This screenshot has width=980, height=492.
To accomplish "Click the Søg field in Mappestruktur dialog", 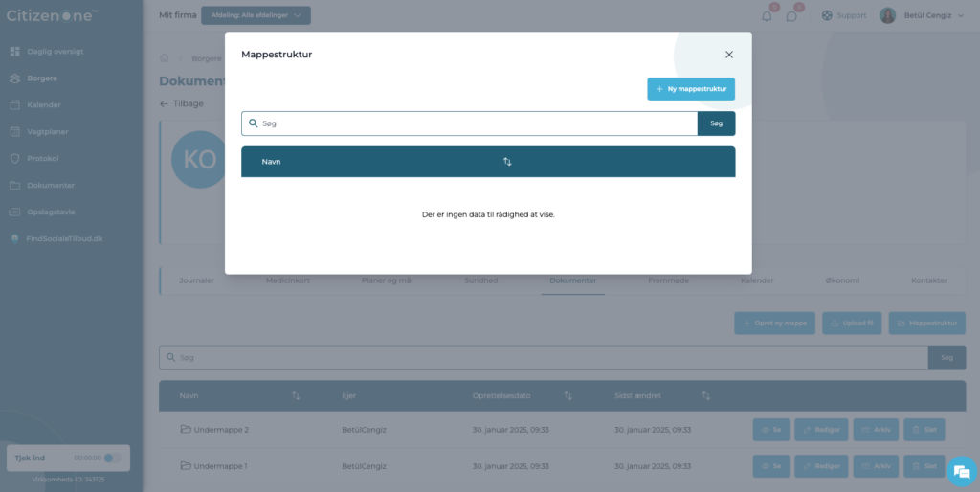I will (469, 123).
